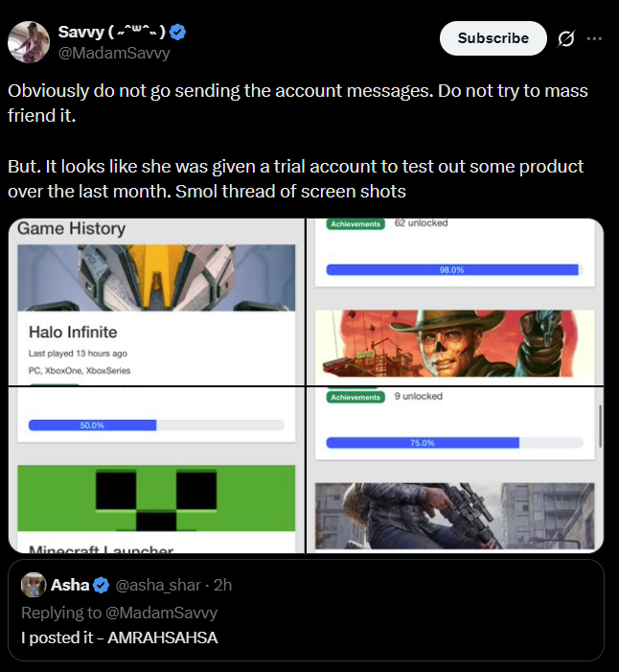
Task: Click the verified badge beside Savvy's name
Action: tap(178, 33)
